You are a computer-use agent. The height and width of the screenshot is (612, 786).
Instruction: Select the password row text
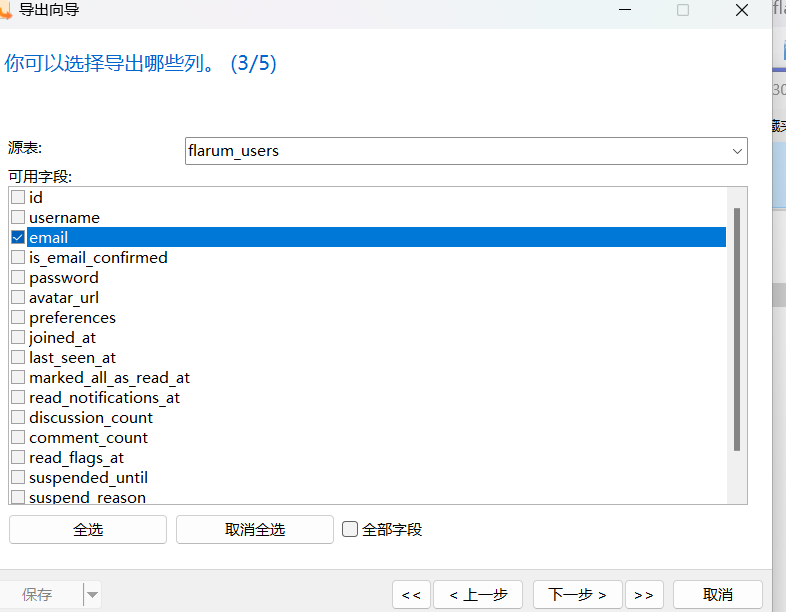point(64,278)
